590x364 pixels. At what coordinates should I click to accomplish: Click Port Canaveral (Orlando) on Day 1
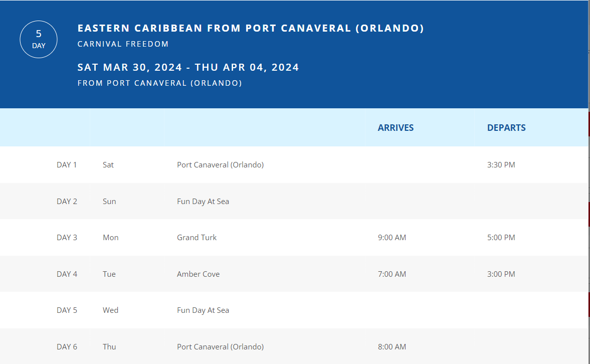point(220,165)
